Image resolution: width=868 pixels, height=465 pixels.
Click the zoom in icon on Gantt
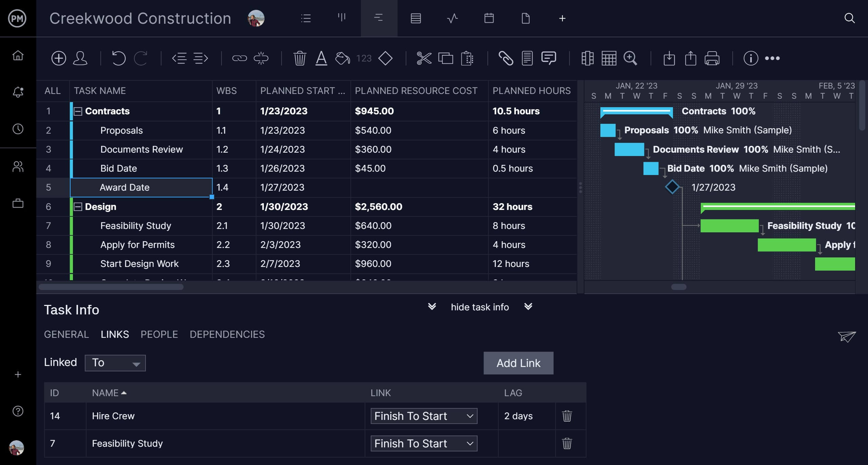point(631,57)
